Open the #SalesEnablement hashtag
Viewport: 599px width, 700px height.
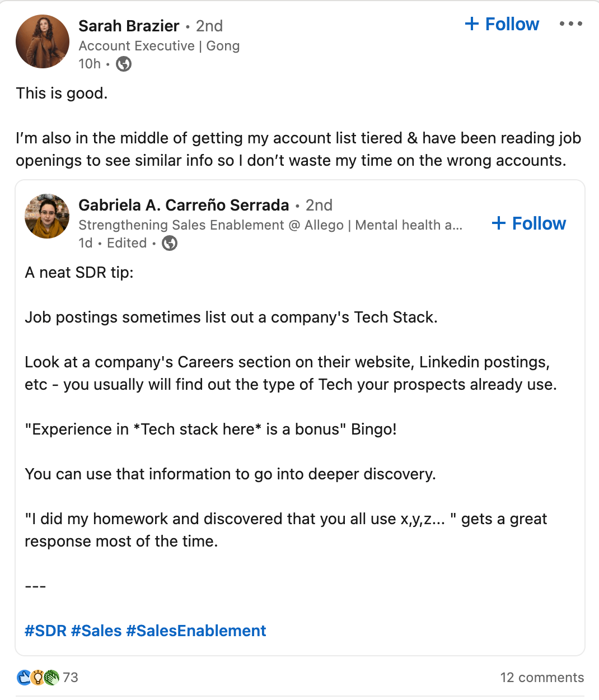tap(196, 631)
